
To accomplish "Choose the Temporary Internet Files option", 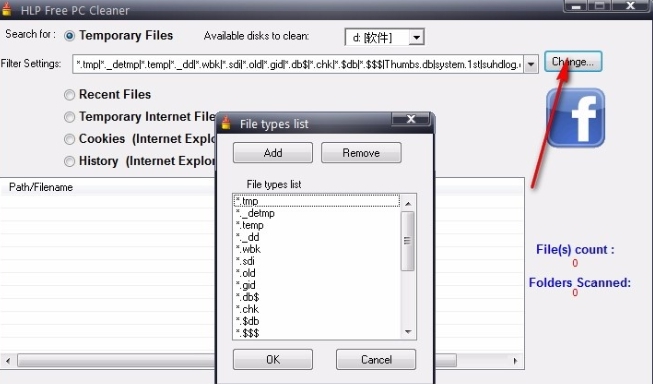I will pos(70,117).
